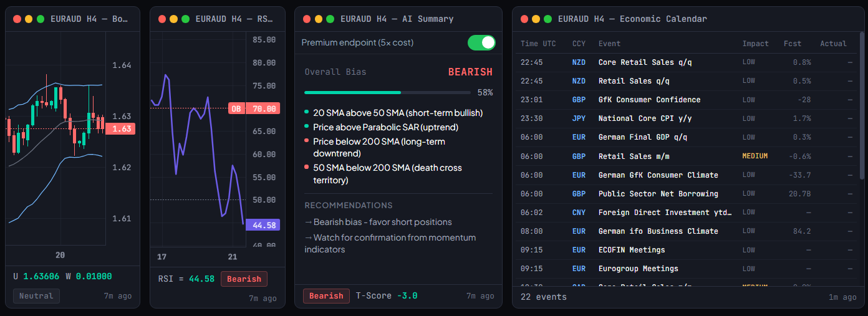868x316 pixels.
Task: Click the Impact column header
Action: click(755, 44)
